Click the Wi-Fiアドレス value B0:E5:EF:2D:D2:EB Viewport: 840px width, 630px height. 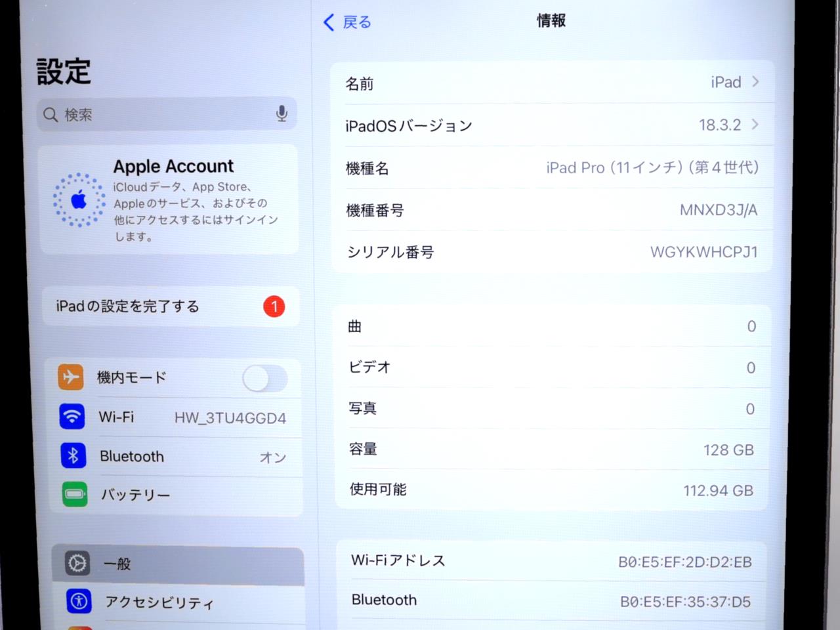(x=685, y=562)
